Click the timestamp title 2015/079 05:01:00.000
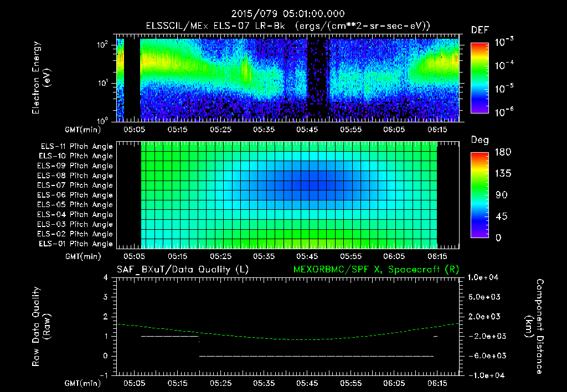Viewport: 567px width, 392px height. coord(288,14)
